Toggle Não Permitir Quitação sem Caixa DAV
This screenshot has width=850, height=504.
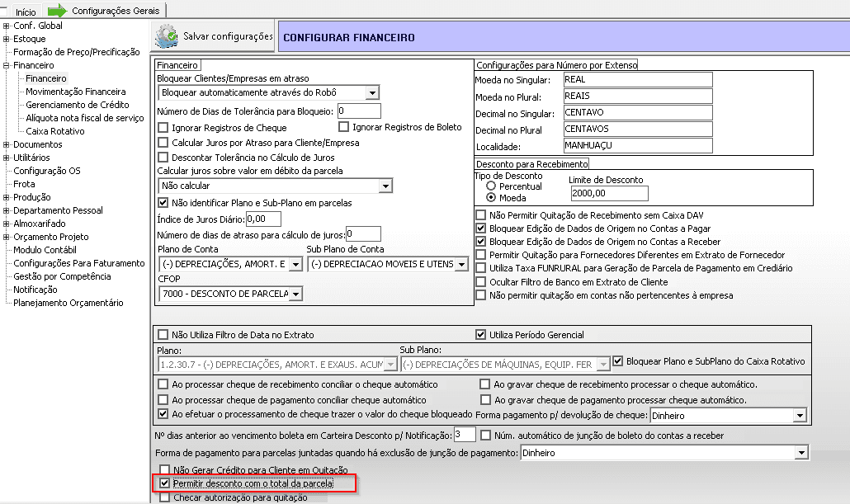(x=481, y=215)
